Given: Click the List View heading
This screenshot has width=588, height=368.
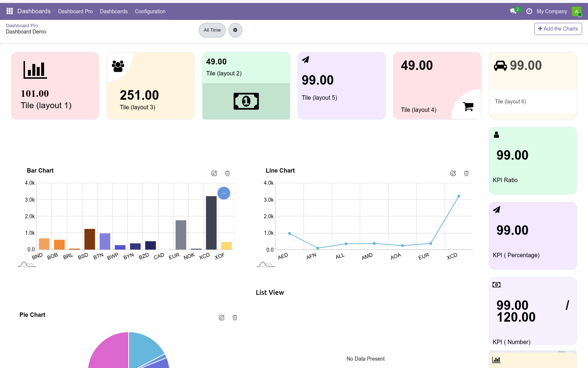Looking at the screenshot, I should tap(270, 293).
